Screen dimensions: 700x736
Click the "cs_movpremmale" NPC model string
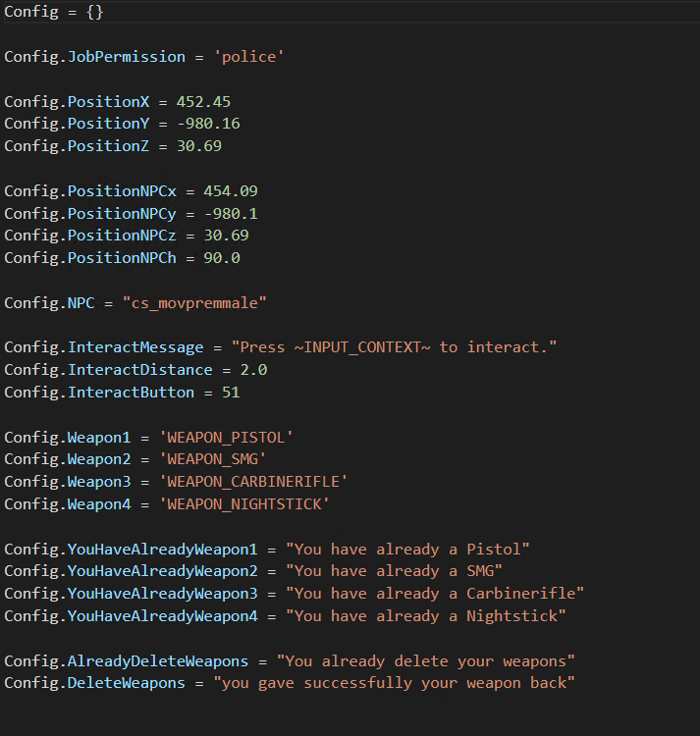point(194,303)
